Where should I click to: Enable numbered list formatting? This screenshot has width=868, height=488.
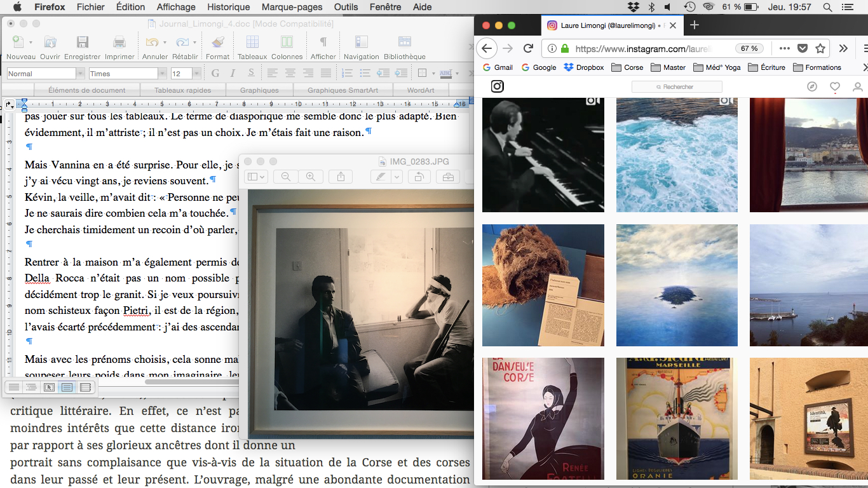[x=347, y=73]
